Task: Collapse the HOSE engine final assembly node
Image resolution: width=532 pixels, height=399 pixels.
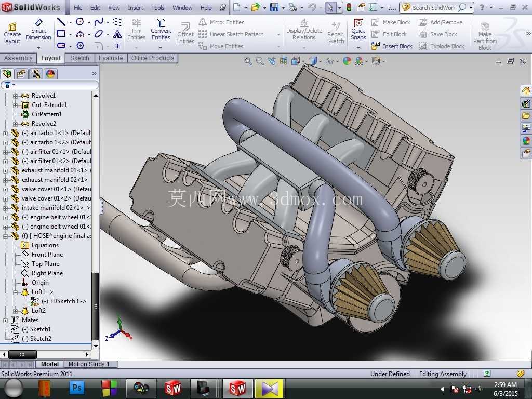Action: point(5,236)
